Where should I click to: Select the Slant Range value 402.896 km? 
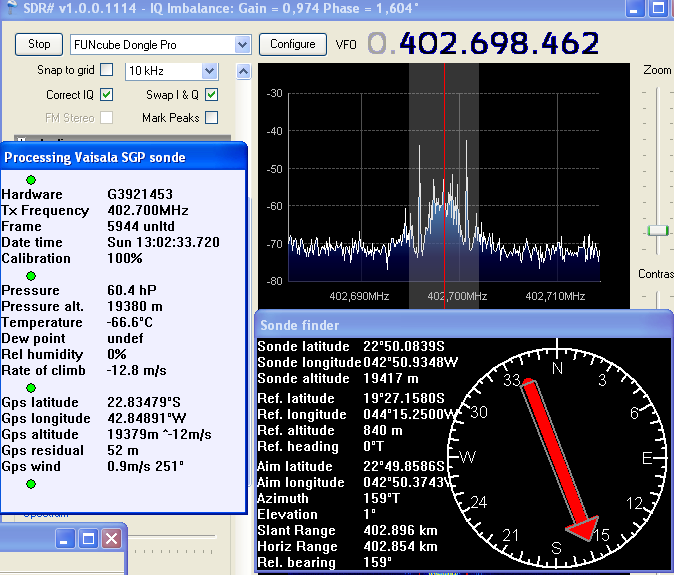click(401, 530)
